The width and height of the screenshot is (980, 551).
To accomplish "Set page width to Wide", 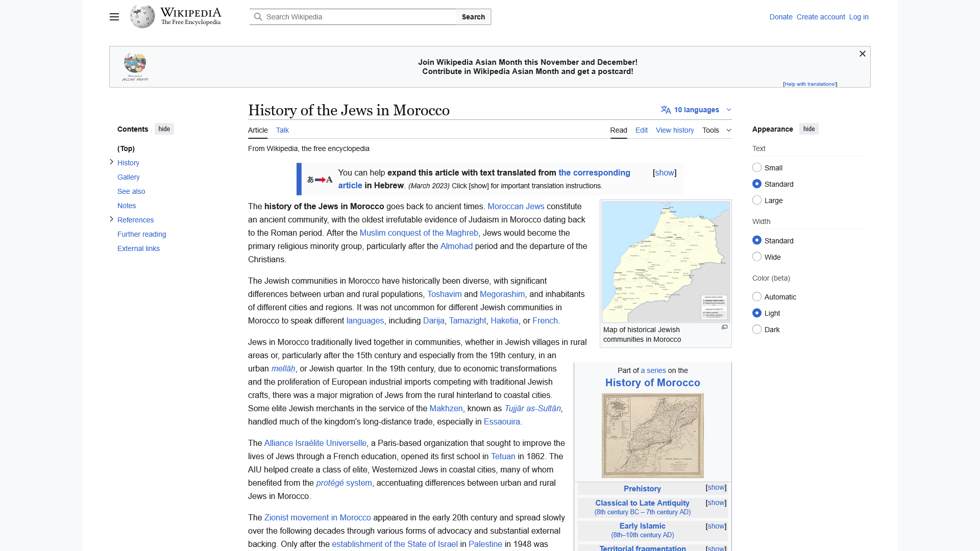I will click(x=756, y=257).
